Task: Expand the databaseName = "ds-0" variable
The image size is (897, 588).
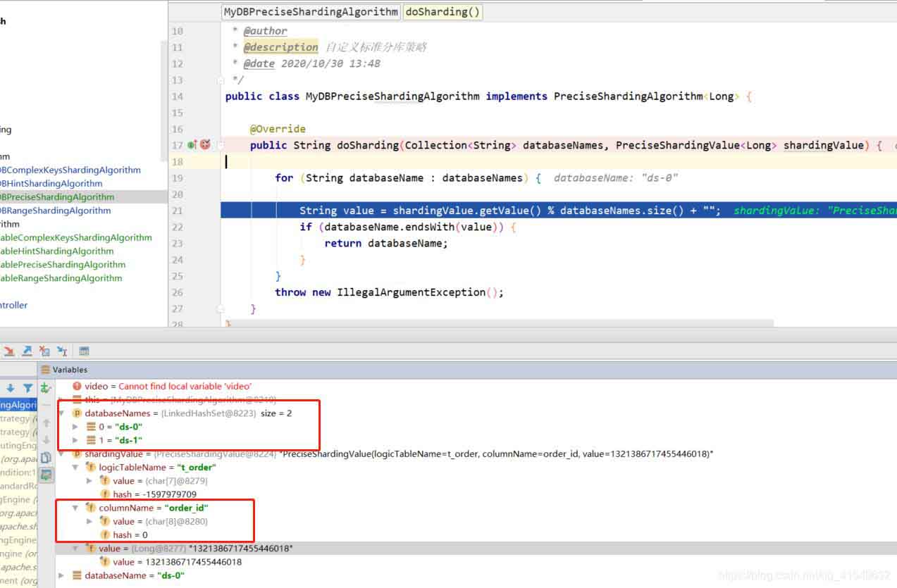Action: (x=62, y=575)
